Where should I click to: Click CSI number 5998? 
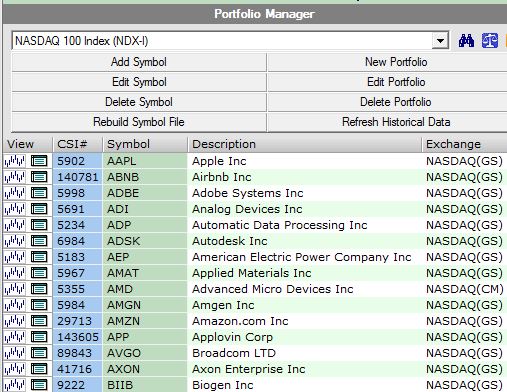click(71, 193)
